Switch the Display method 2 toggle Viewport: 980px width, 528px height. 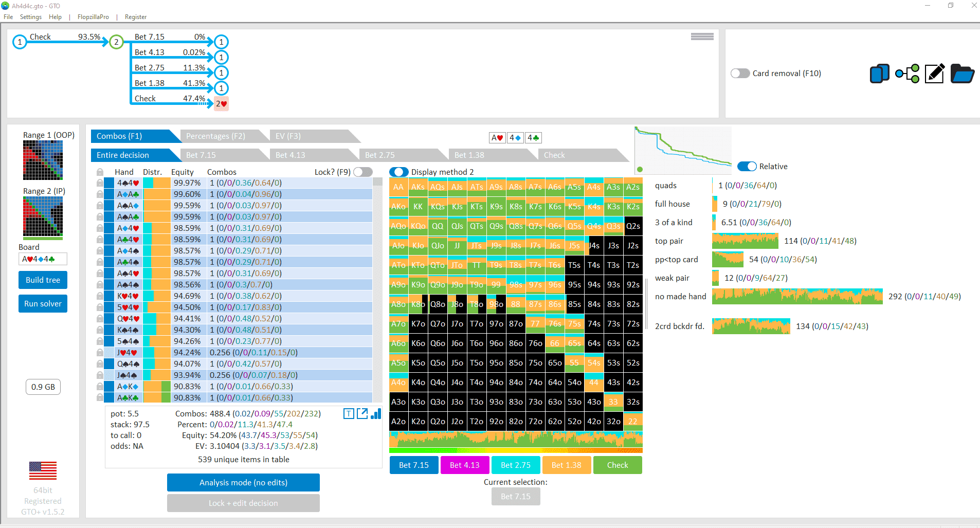[x=398, y=172]
